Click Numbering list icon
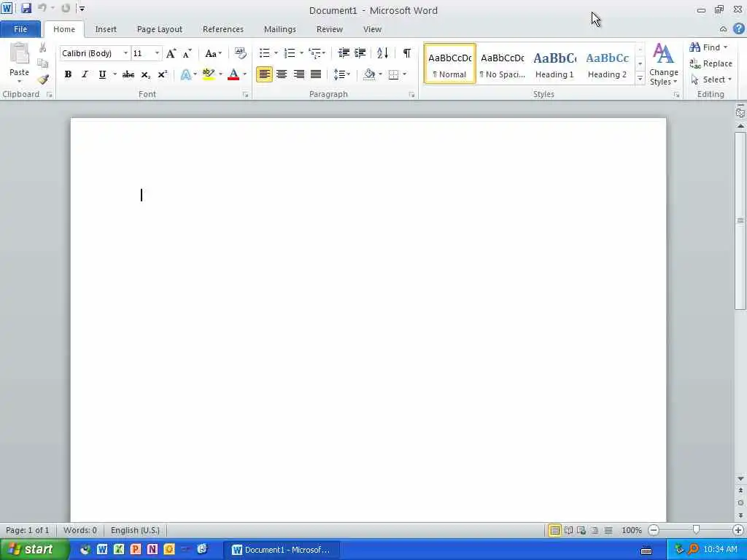Screen dimensions: 747x560 click(x=290, y=52)
